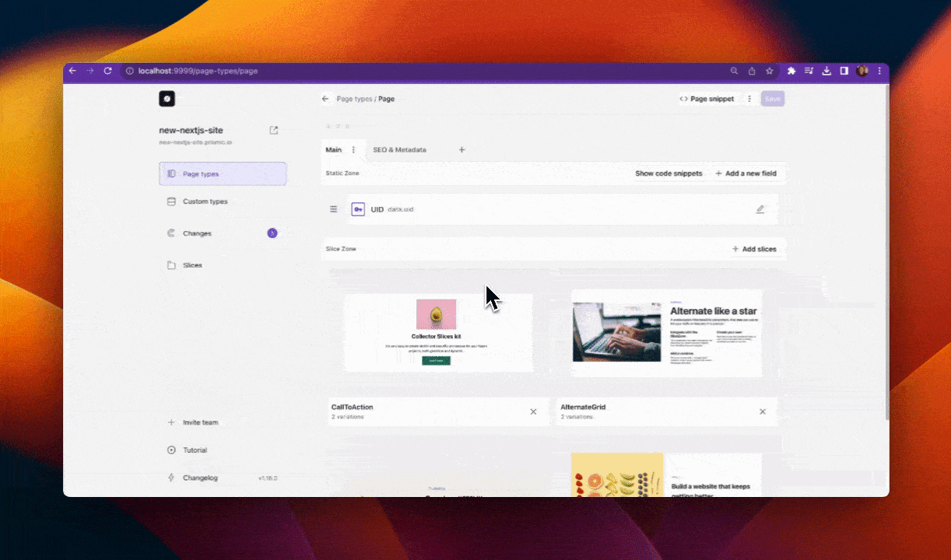951x560 pixels.
Task: Toggle the Chrome side panel icon
Action: (844, 71)
